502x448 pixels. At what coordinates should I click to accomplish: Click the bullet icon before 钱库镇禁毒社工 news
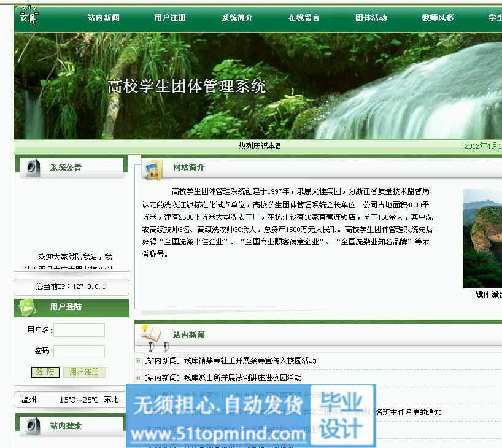pyautogui.click(x=138, y=361)
